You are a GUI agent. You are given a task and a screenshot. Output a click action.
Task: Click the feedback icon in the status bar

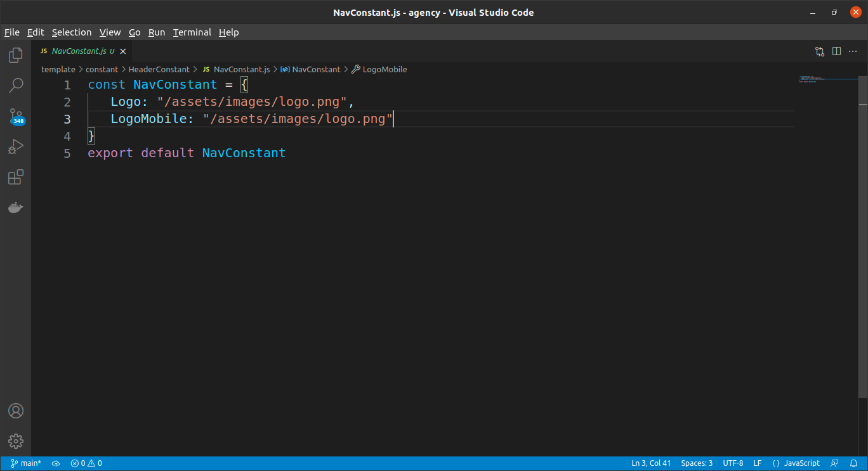pos(835,463)
